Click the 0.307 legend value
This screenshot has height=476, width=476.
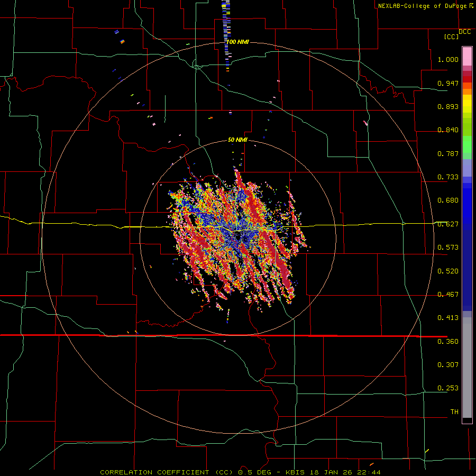(x=448, y=365)
